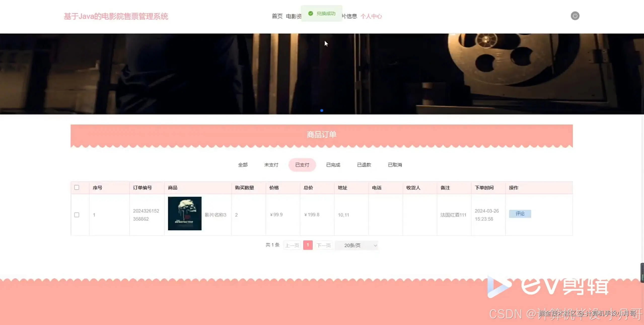Open the 已完成 orders tab
The width and height of the screenshot is (644, 325).
tap(333, 165)
